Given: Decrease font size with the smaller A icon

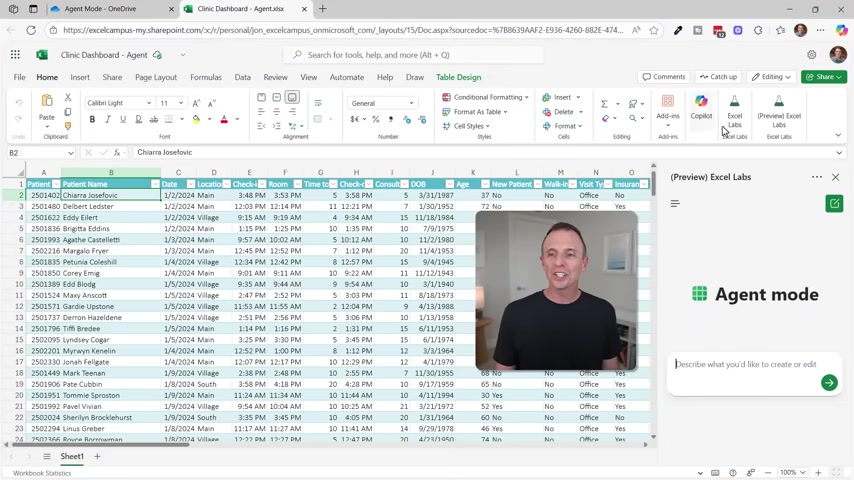Looking at the screenshot, I should 212,103.
